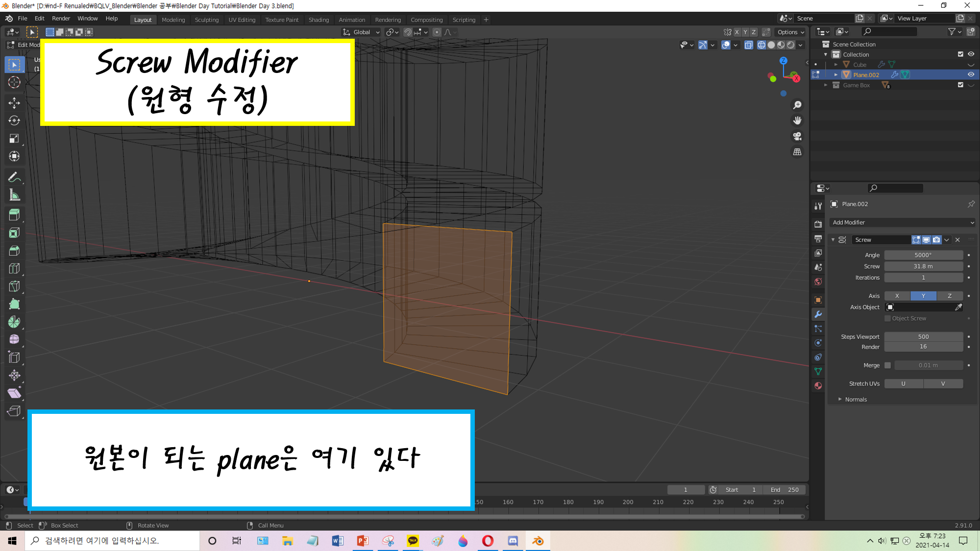Choose the Annotate pencil tool
This screenshot has height=551, width=980.
(14, 177)
